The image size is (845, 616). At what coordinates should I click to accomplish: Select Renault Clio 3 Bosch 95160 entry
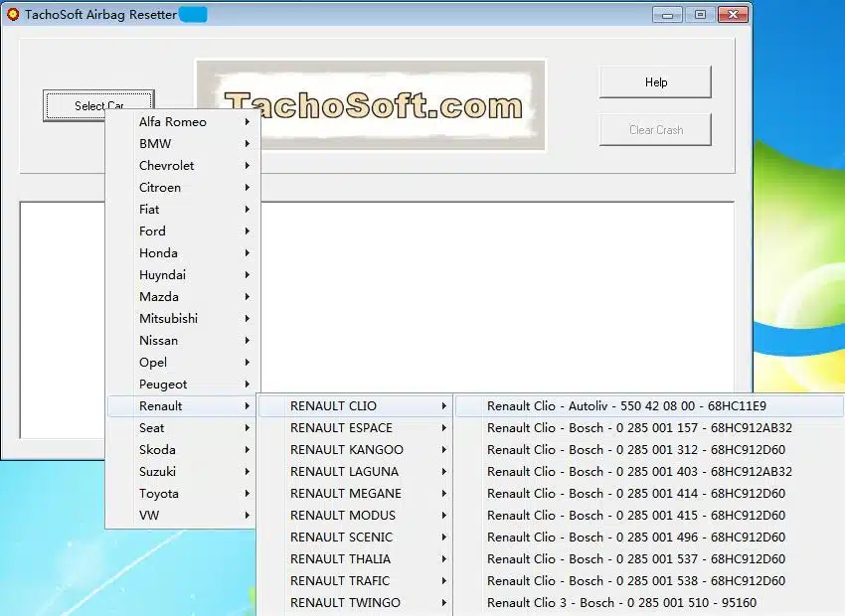(x=621, y=603)
